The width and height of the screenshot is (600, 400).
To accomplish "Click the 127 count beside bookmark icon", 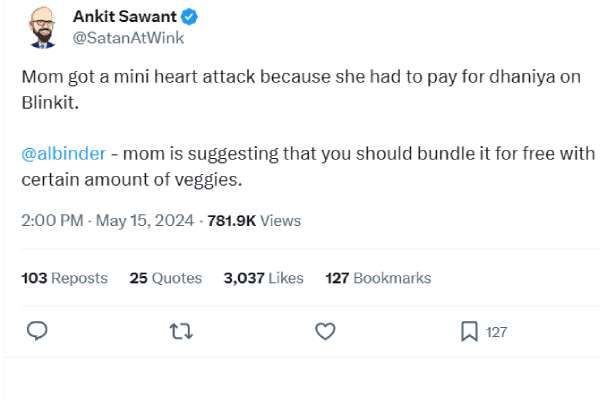I will (496, 332).
